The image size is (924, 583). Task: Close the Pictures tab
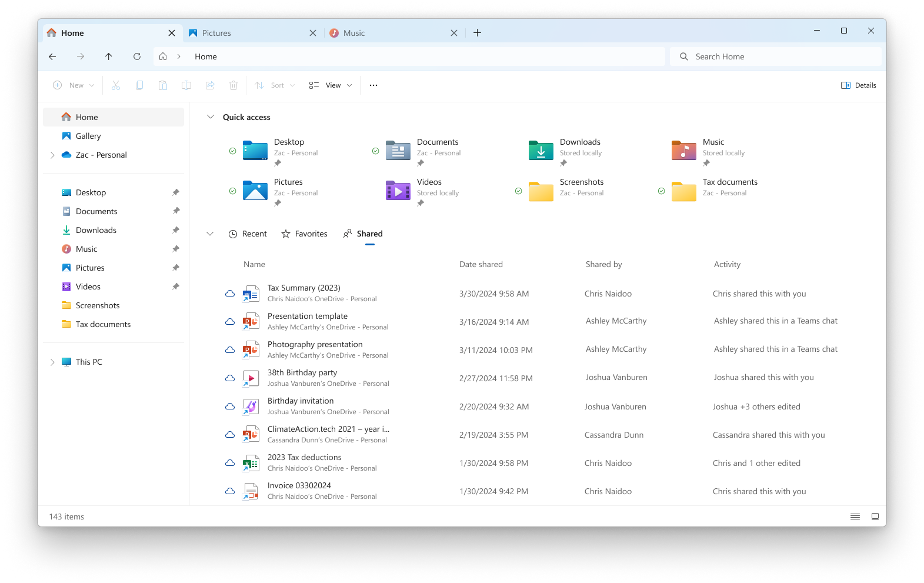(313, 33)
